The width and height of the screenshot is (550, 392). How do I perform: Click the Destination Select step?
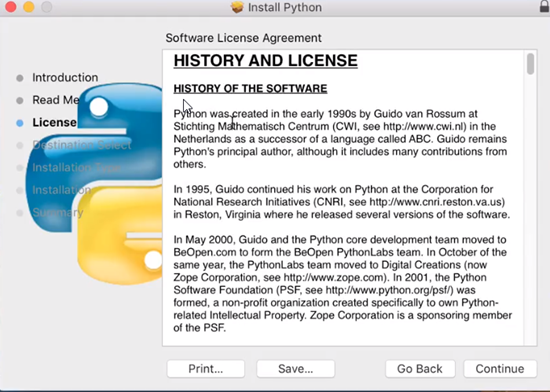82,145
